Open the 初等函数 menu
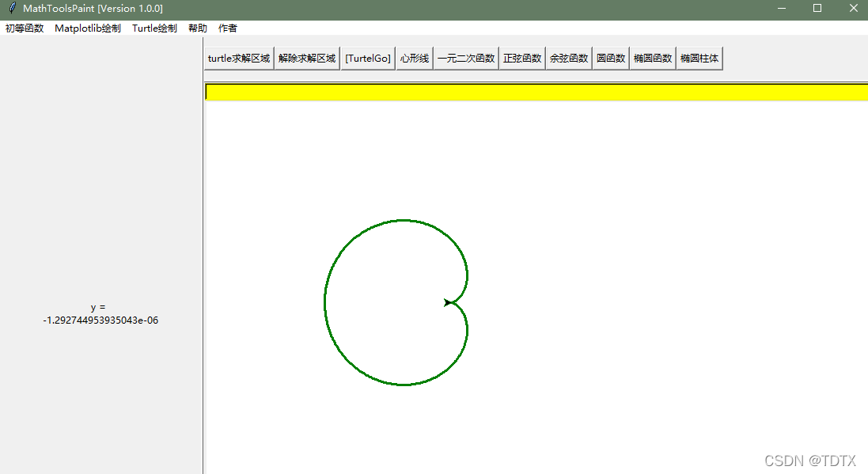This screenshot has width=868, height=474. point(25,28)
